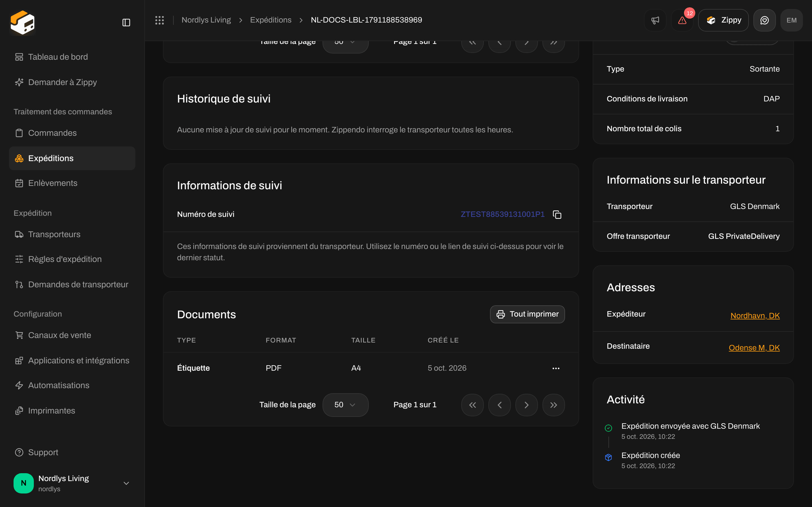Copy the tracking number icon
812x507 pixels.
[557, 214]
